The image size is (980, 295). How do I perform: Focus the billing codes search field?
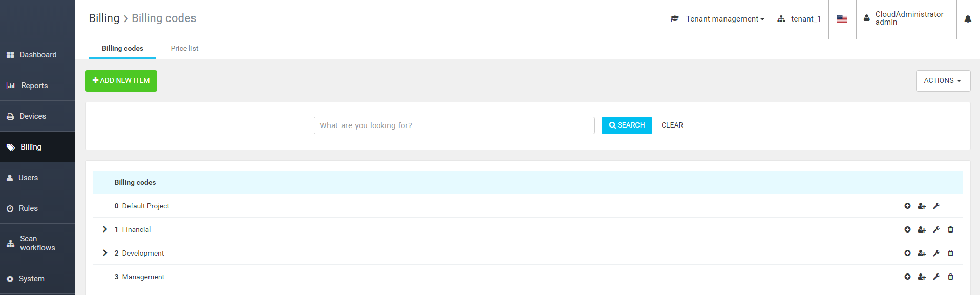(x=454, y=125)
